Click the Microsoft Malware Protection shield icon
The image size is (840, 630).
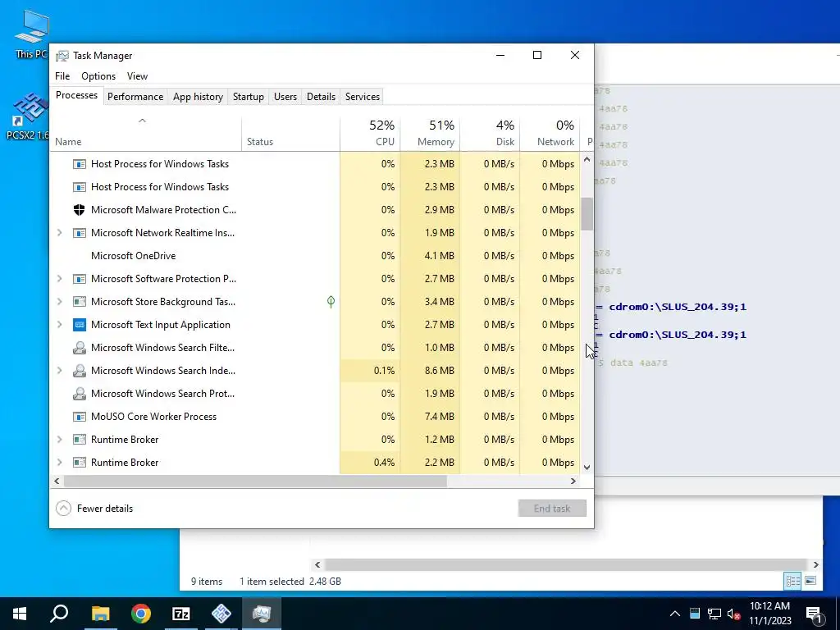pos(80,210)
